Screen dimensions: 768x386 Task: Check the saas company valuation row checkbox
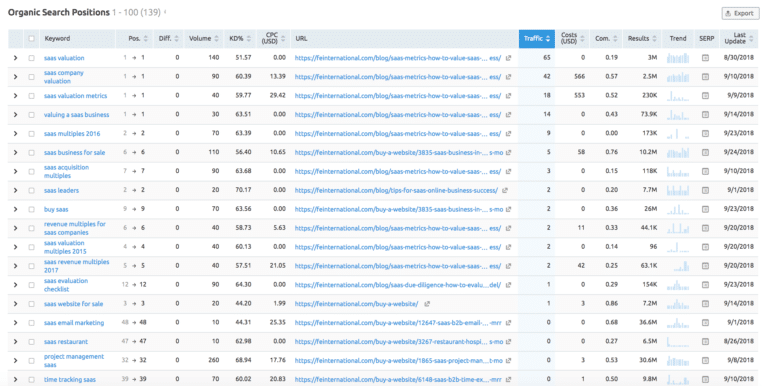pos(31,77)
